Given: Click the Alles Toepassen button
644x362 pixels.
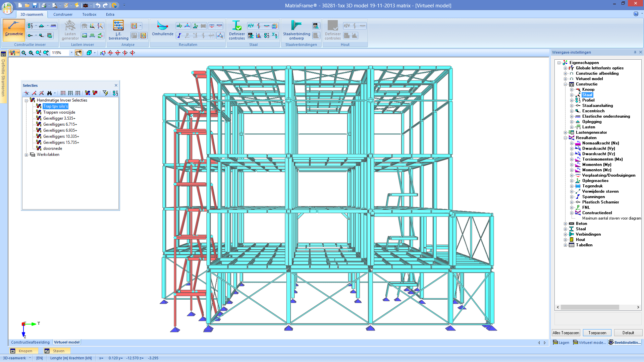Looking at the screenshot, I should tap(566, 333).
